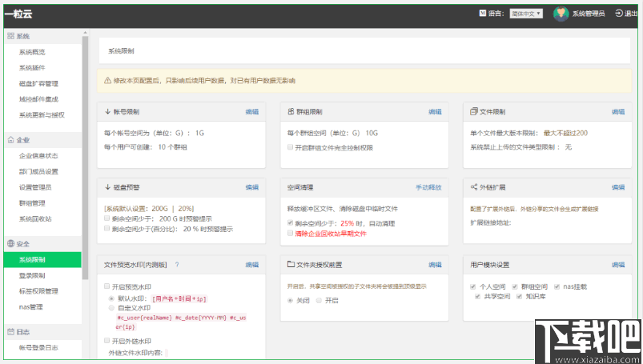Viewport: 643px width, 364px height.
Task: Click the sidebar vertical scrollbar
Action: (86, 158)
